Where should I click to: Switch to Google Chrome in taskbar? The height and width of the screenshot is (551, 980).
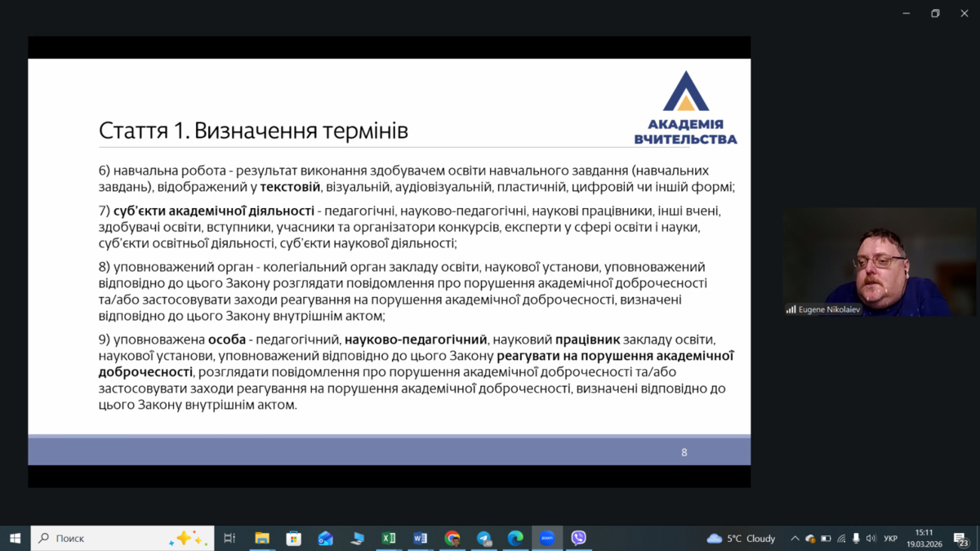click(452, 538)
